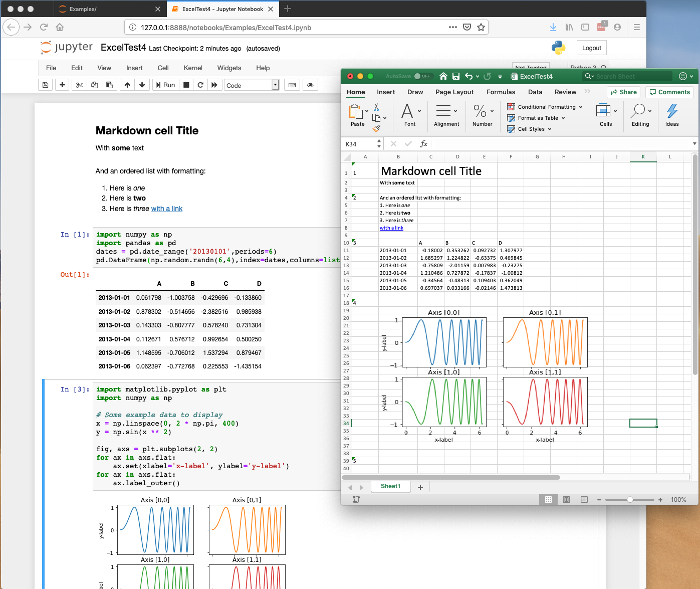Switch to Normal view in Excel status bar
This screenshot has height=589, width=700.
548,499
